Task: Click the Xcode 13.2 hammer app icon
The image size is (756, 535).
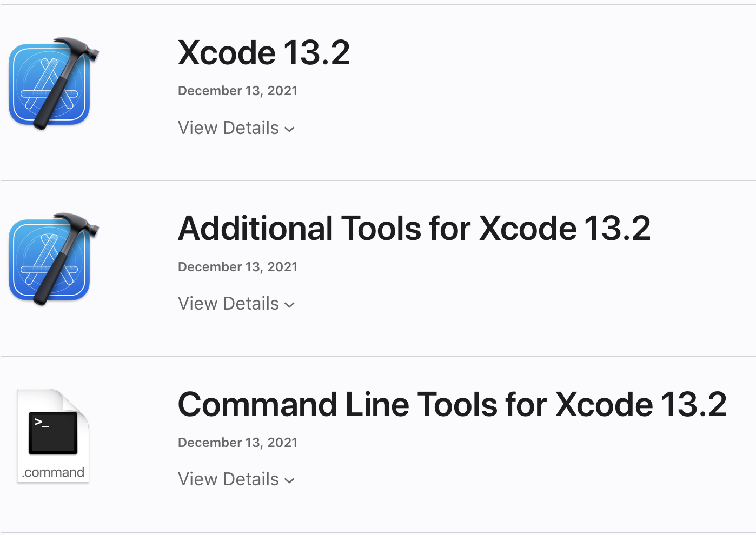Action: click(54, 83)
